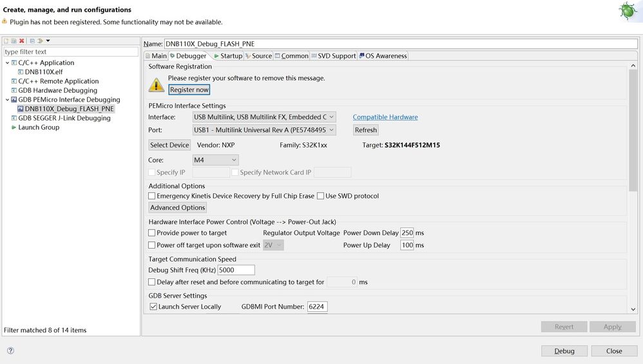Click the Select Device button
Screen dimensions: 643x364
point(169,145)
